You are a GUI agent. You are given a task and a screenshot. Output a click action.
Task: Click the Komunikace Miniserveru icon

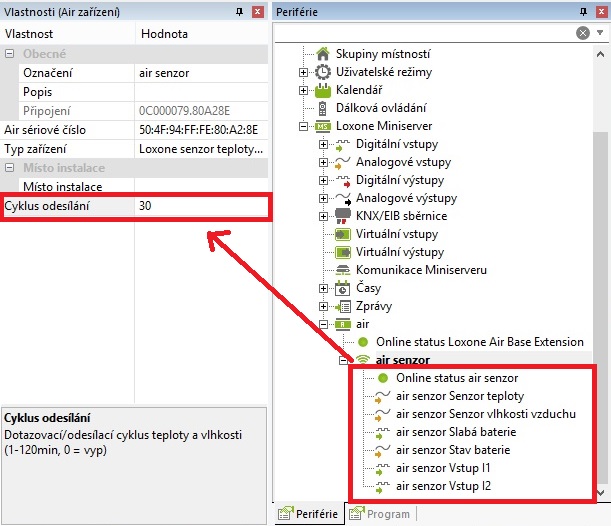click(x=343, y=270)
